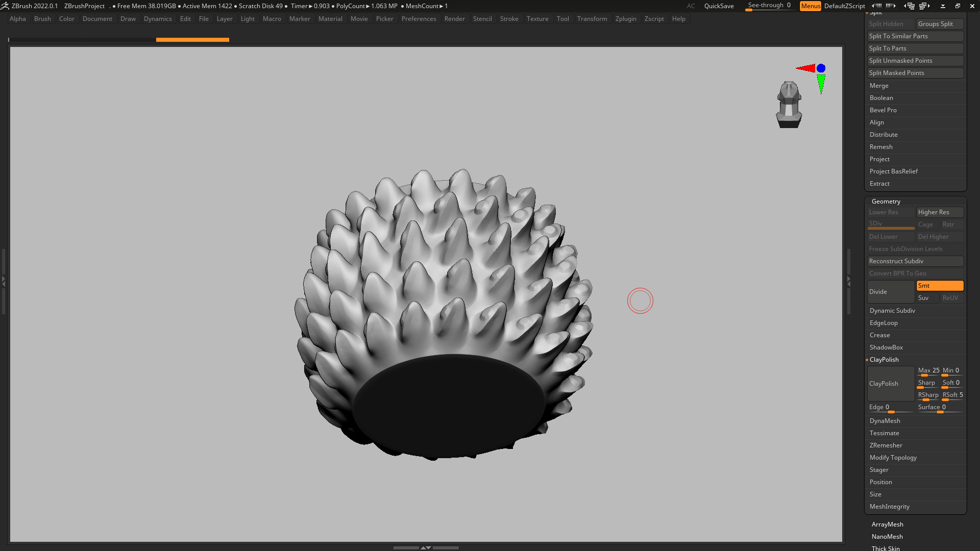Open the Stroke menu
Viewport: 980px width, 551px height.
[x=509, y=19]
